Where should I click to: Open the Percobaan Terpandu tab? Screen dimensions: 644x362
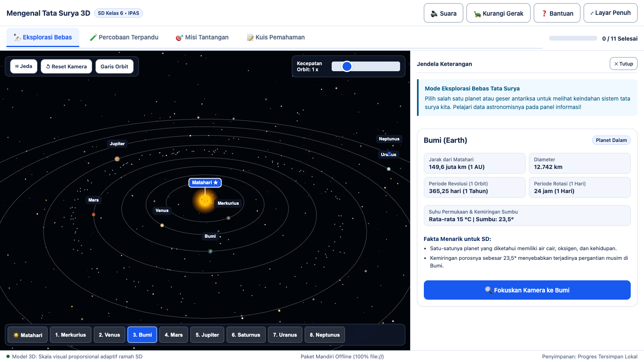click(124, 37)
